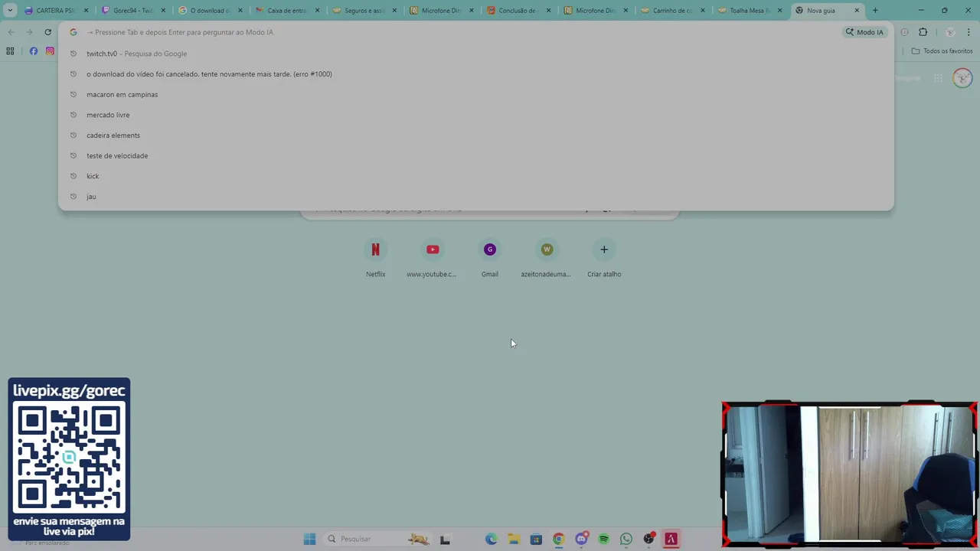Switch to the Toalha Mesa tab
Screen dimensions: 980x551
pos(750,11)
